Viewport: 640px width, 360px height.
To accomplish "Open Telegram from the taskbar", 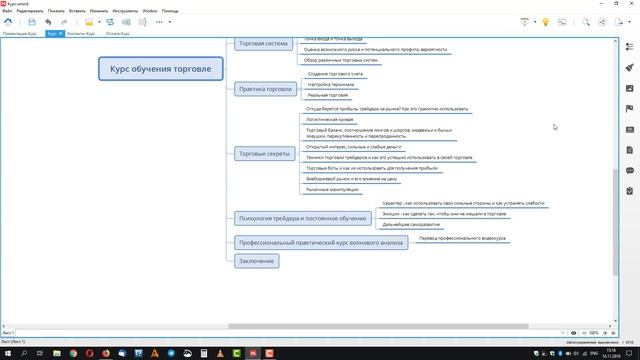I will pyautogui.click(x=171, y=353).
